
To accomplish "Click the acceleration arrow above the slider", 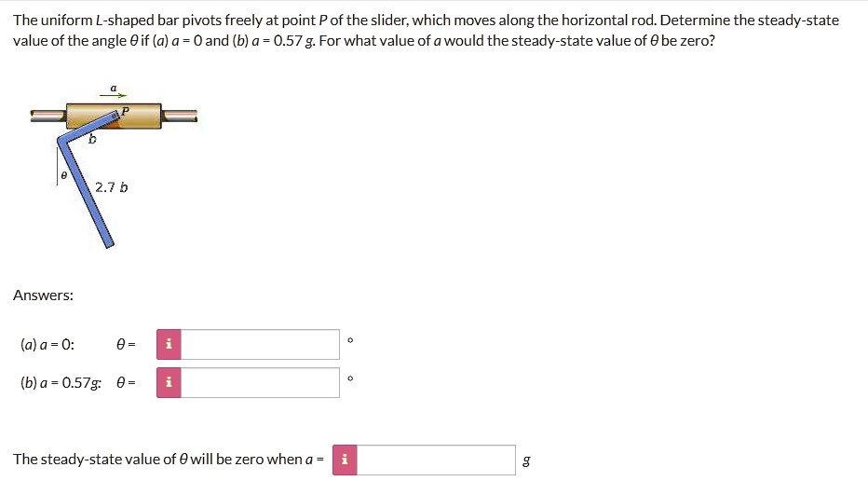I will click(x=114, y=94).
